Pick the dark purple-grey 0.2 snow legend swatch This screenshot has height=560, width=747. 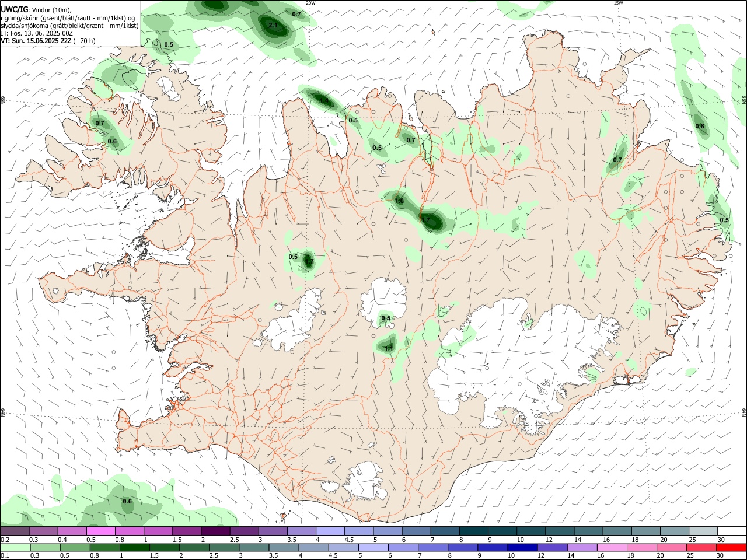(x=15, y=531)
